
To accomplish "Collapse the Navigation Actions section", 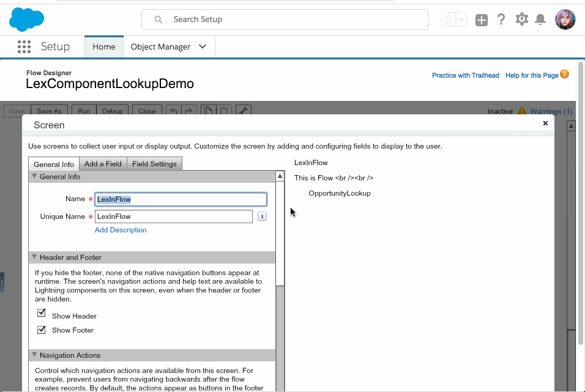I will (34, 355).
